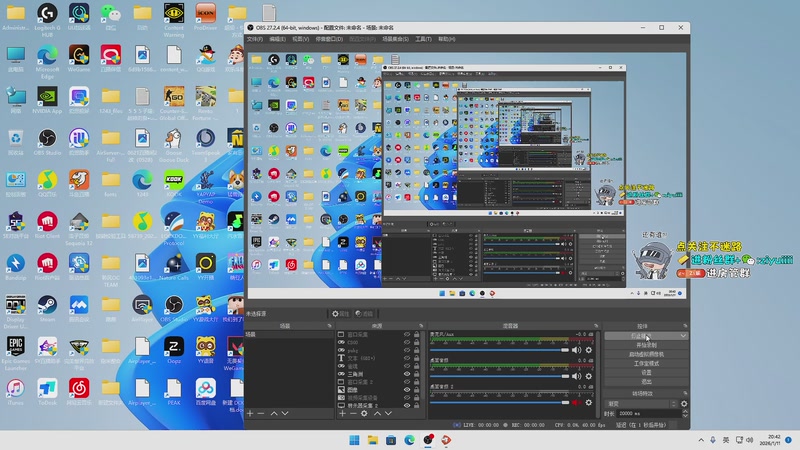Open the 桌面音频 mixer gear settings

(x=589, y=376)
